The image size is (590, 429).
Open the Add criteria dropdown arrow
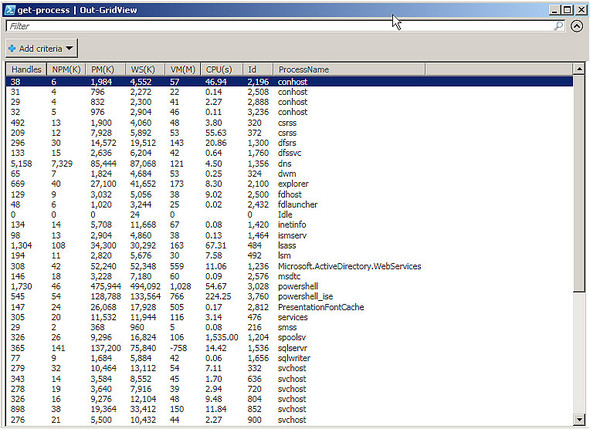[x=69, y=48]
